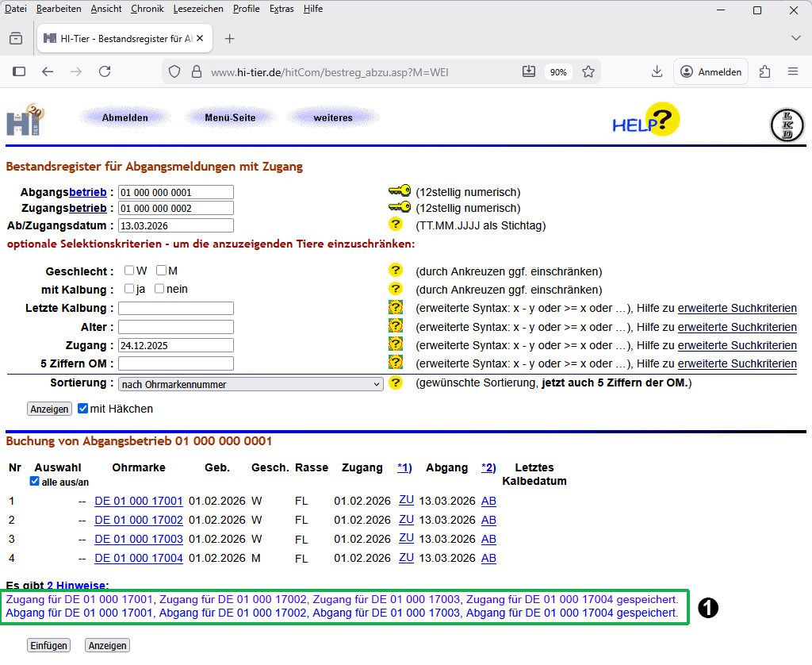Open the Sortierung dropdown
The image size is (812, 665).
coord(251,384)
